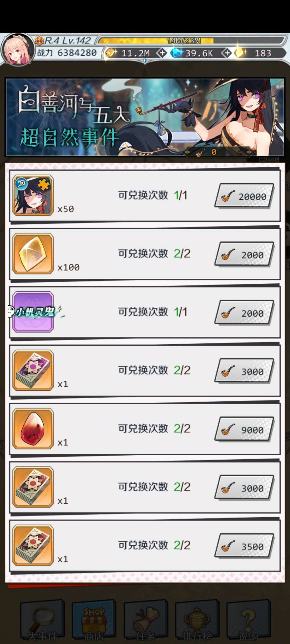Screen dimensions: 290x644
Task: Exchange red egg gem for 9000
Action: click(244, 429)
